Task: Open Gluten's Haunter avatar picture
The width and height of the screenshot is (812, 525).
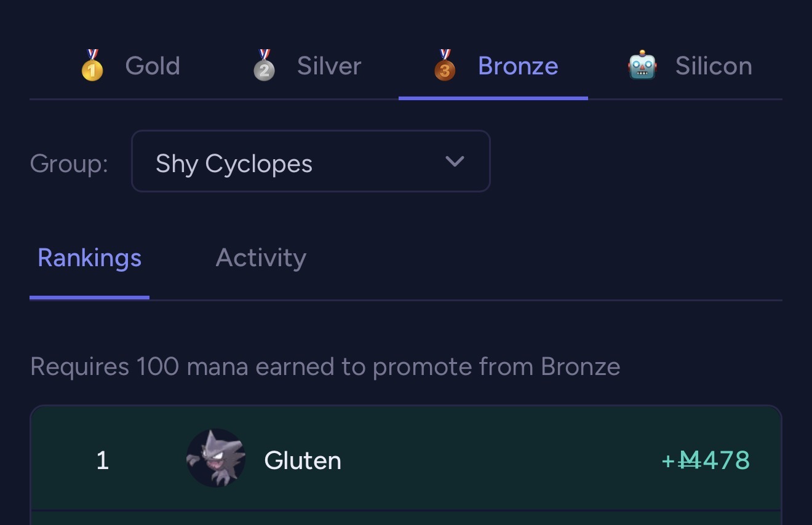Action: (216, 458)
